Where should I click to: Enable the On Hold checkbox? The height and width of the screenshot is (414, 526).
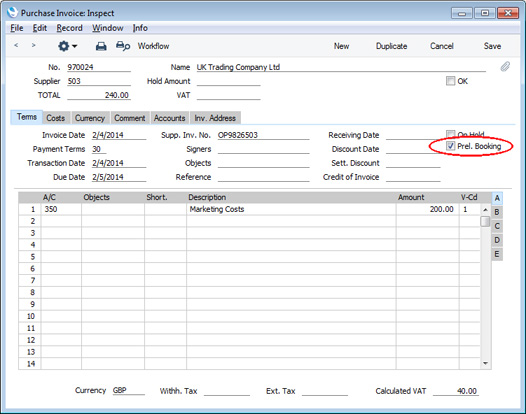[451, 134]
